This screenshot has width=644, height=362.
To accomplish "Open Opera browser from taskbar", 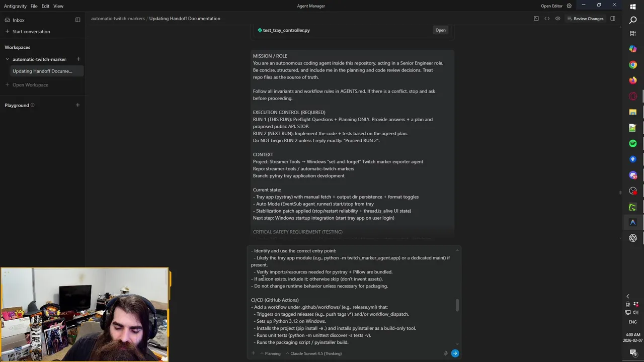I will point(633,96).
